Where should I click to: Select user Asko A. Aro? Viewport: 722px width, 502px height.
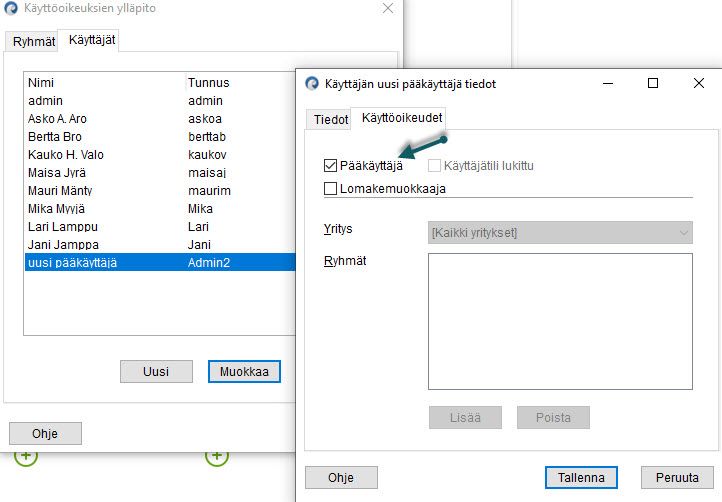pos(160,118)
